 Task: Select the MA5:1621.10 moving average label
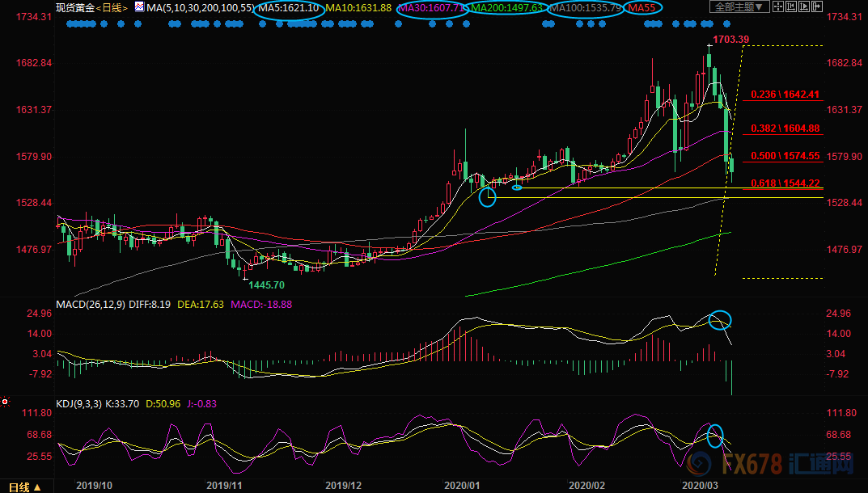(x=290, y=7)
